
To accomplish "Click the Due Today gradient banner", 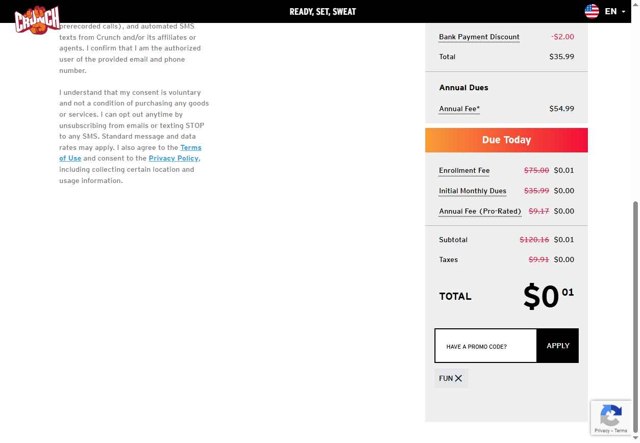I will 506,140.
